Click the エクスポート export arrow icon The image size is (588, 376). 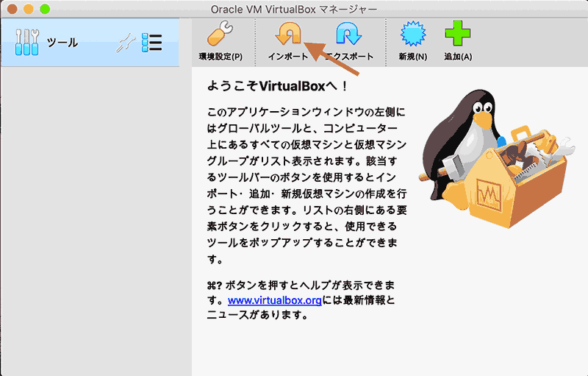(349, 35)
